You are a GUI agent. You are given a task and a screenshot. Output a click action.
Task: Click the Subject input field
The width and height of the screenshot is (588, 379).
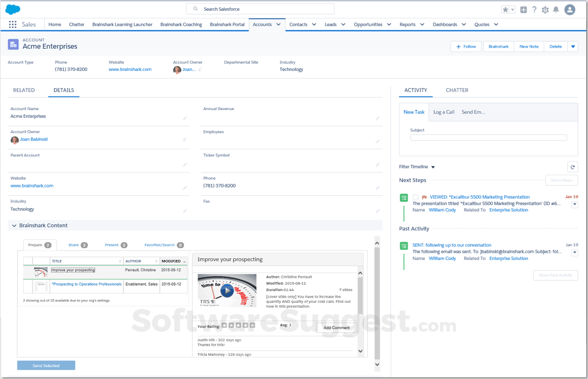(488, 137)
